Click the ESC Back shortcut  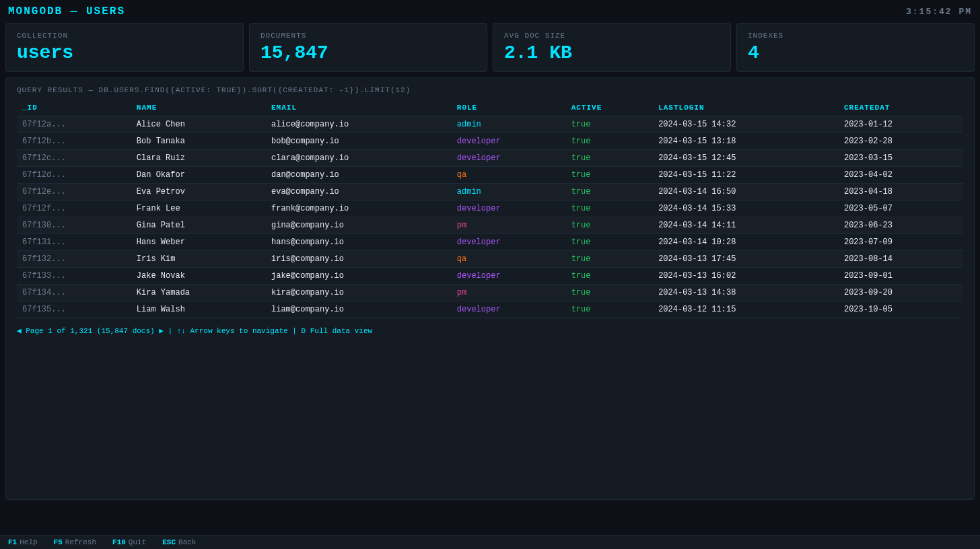(179, 542)
